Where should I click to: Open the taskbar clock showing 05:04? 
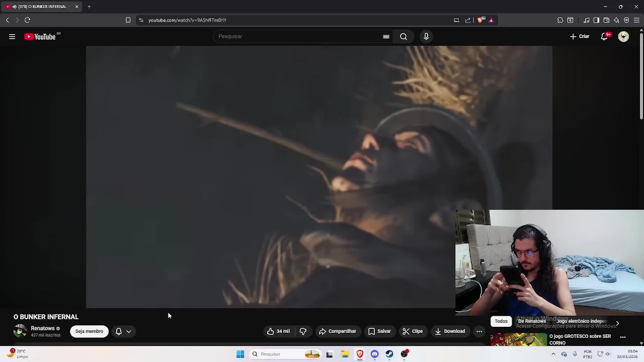[628, 354]
